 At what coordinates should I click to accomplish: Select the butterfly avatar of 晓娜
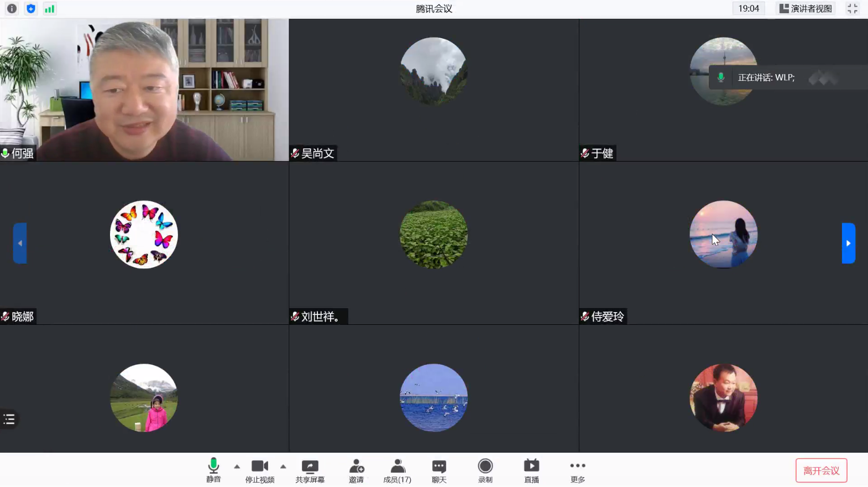click(x=144, y=235)
